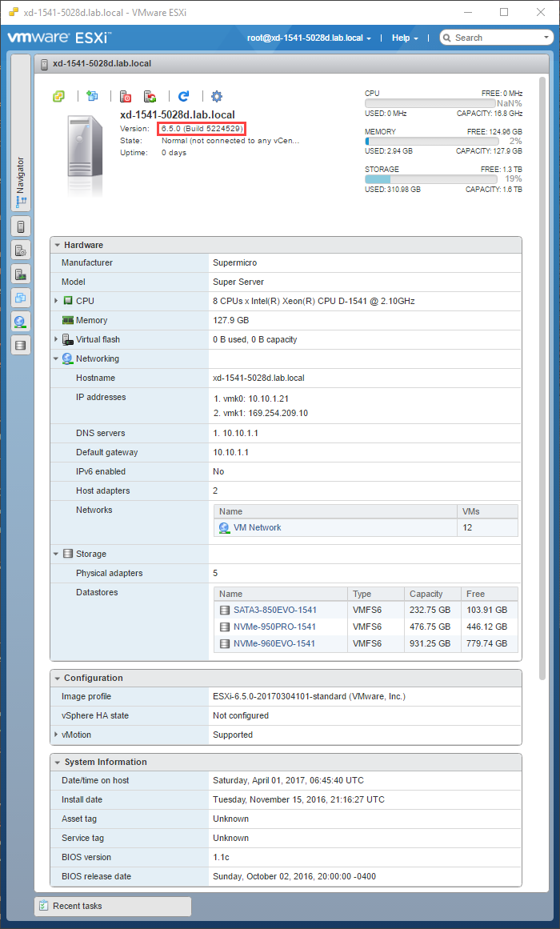The width and height of the screenshot is (560, 929).
Task: Expand the Navigator panel tab
Action: point(21,134)
